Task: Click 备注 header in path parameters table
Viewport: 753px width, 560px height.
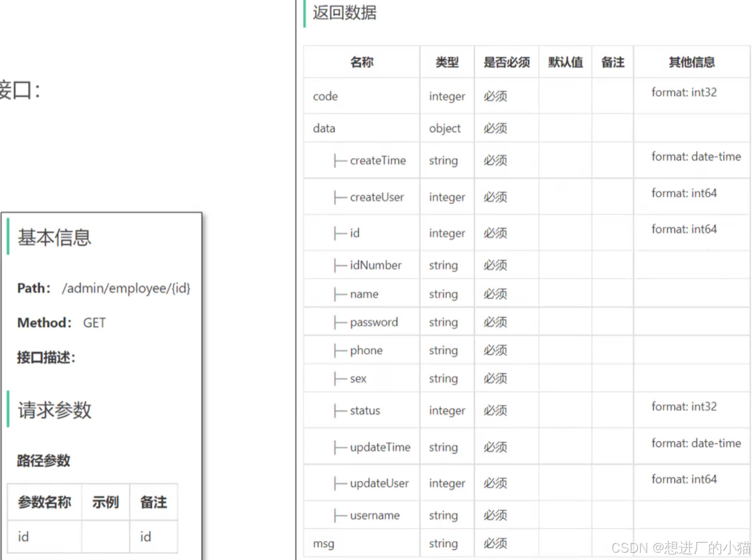Action: (x=154, y=502)
